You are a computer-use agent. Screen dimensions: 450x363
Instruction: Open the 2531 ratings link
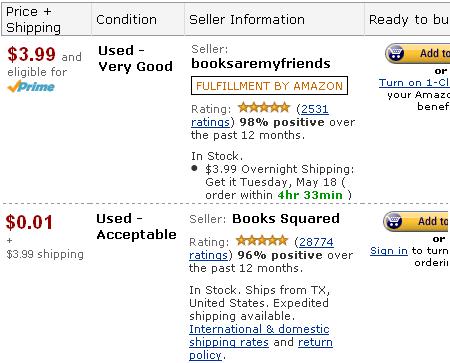click(x=260, y=115)
